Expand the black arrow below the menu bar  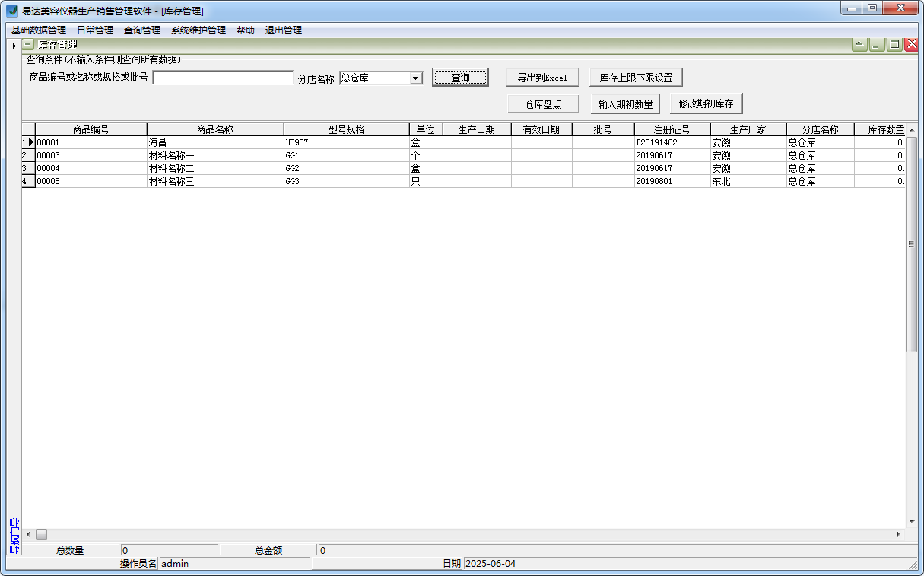(x=14, y=45)
